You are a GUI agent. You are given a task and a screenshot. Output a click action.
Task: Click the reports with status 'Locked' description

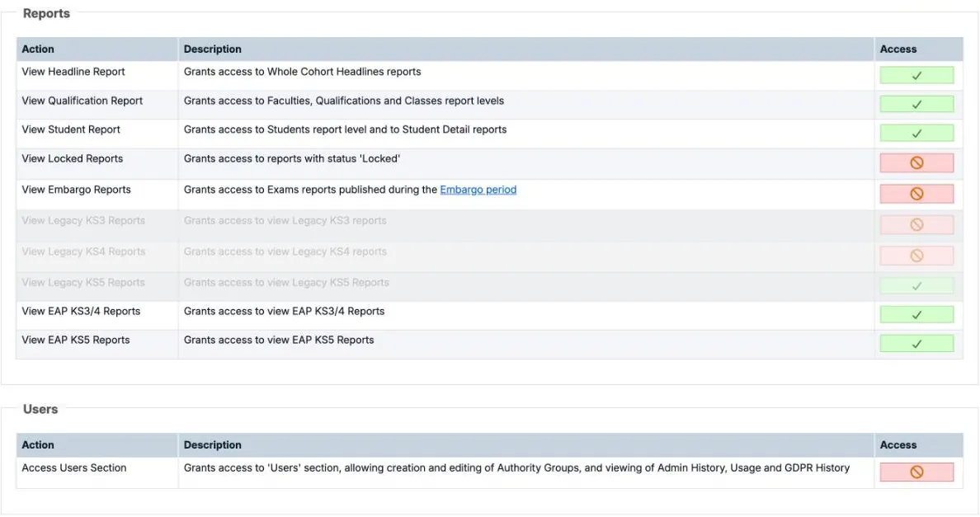pos(292,158)
